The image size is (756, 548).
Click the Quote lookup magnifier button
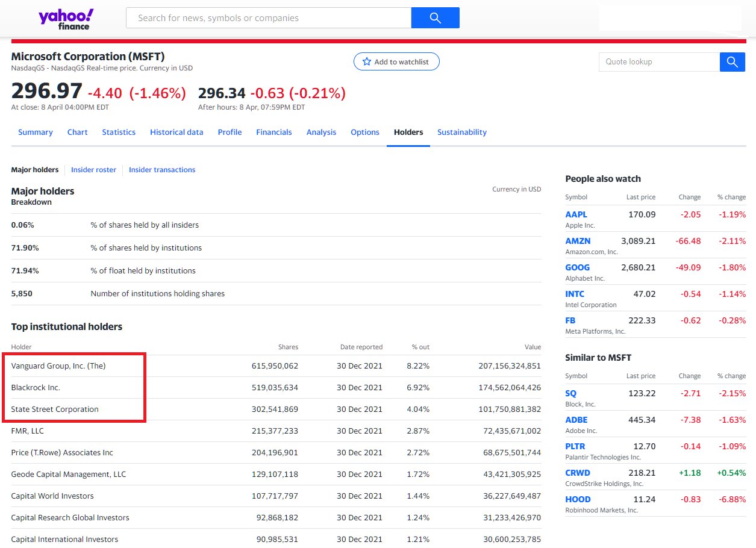click(x=733, y=62)
